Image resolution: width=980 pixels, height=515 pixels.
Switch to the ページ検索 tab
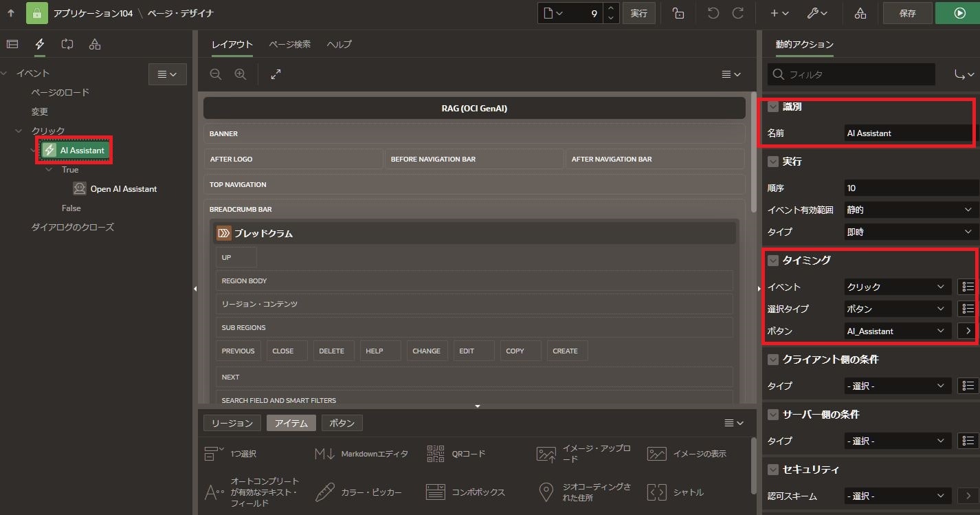point(289,44)
